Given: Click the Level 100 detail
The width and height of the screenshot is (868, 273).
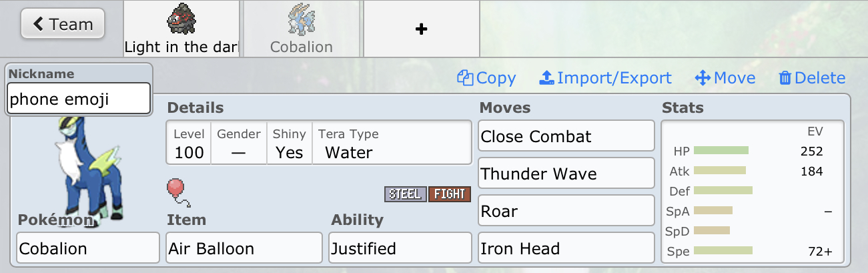Looking at the screenshot, I should [189, 144].
